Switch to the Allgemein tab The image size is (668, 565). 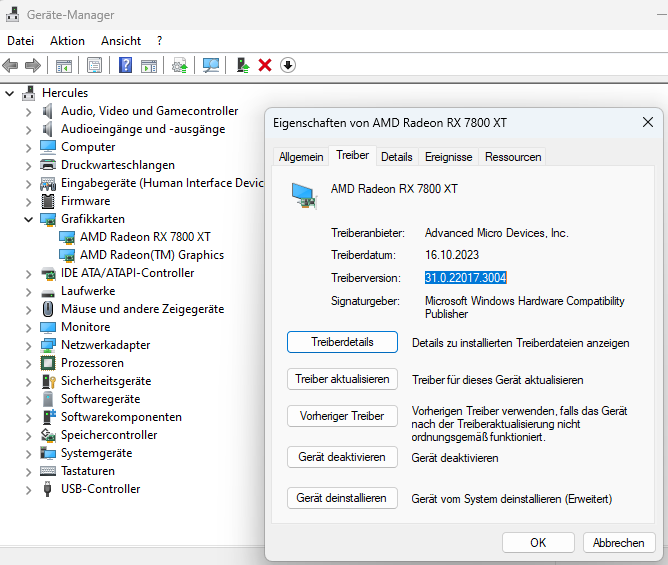click(x=301, y=157)
